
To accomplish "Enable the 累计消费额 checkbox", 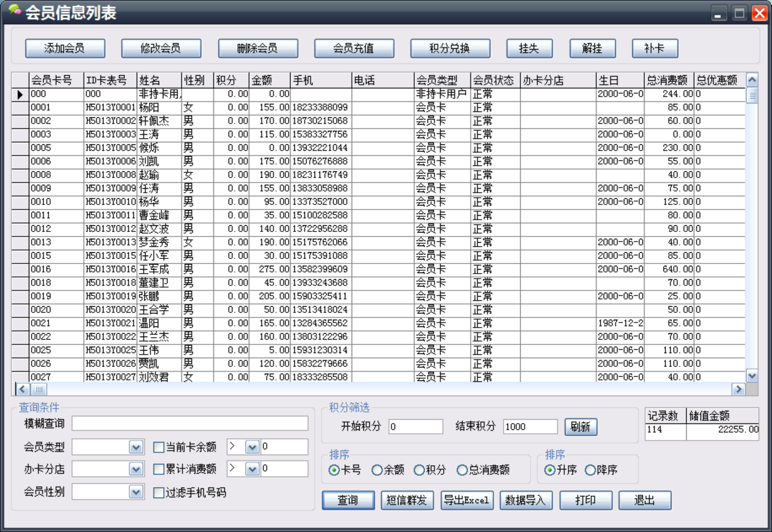I will coord(159,469).
